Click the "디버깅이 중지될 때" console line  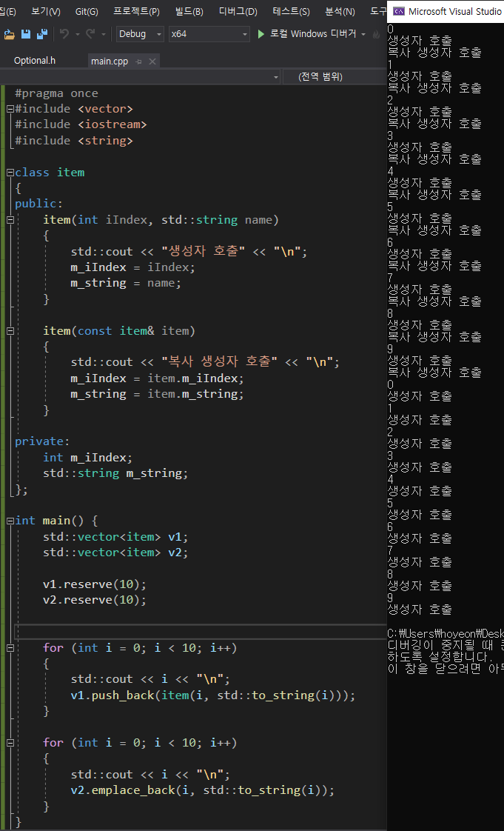point(446,645)
